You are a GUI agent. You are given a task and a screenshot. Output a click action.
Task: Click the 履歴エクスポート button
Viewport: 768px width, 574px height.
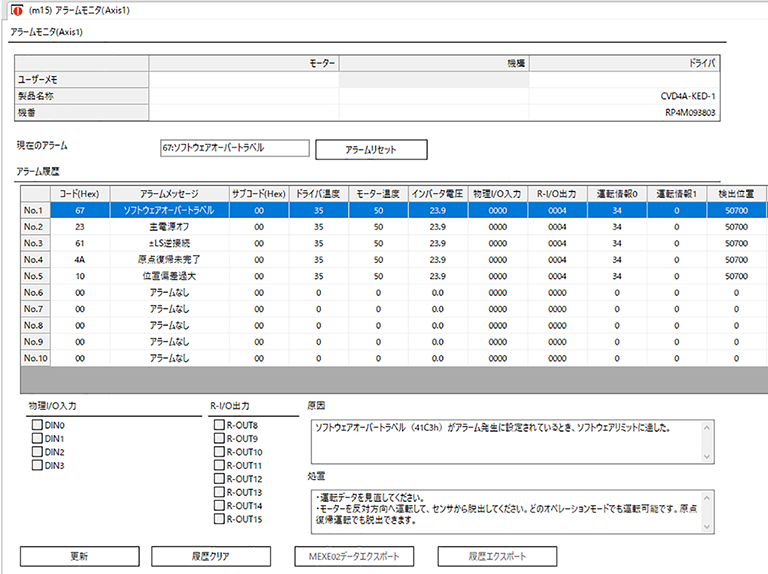click(x=497, y=555)
